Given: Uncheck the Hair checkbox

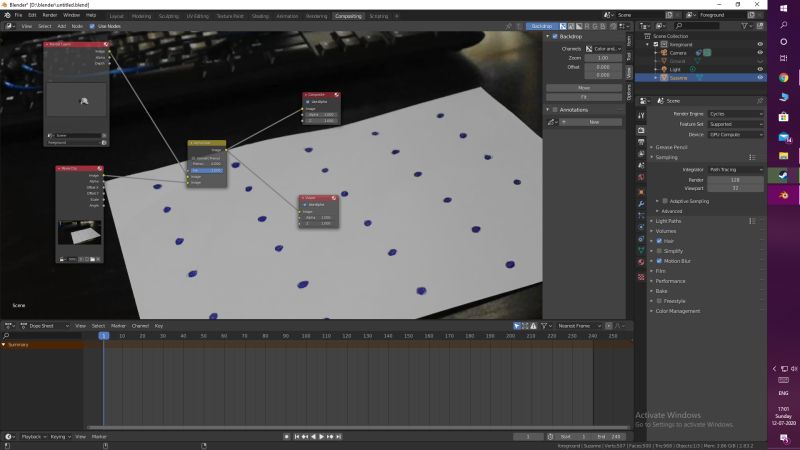Looking at the screenshot, I should tap(659, 241).
